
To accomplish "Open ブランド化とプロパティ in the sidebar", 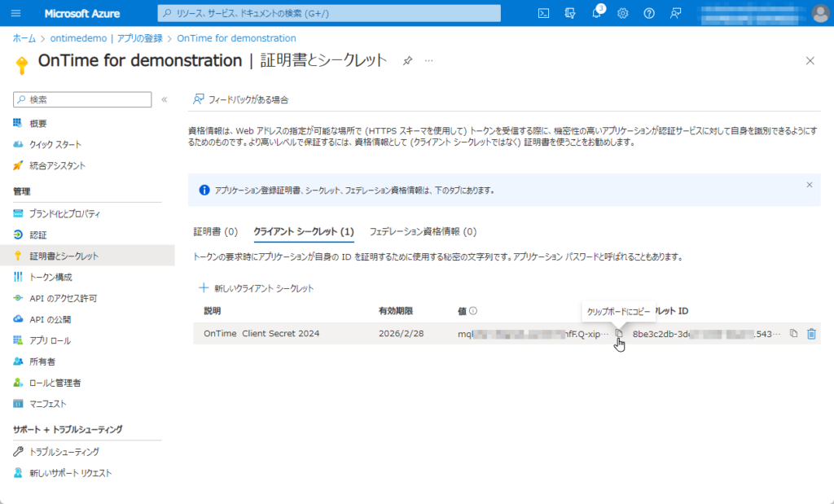I will (64, 213).
